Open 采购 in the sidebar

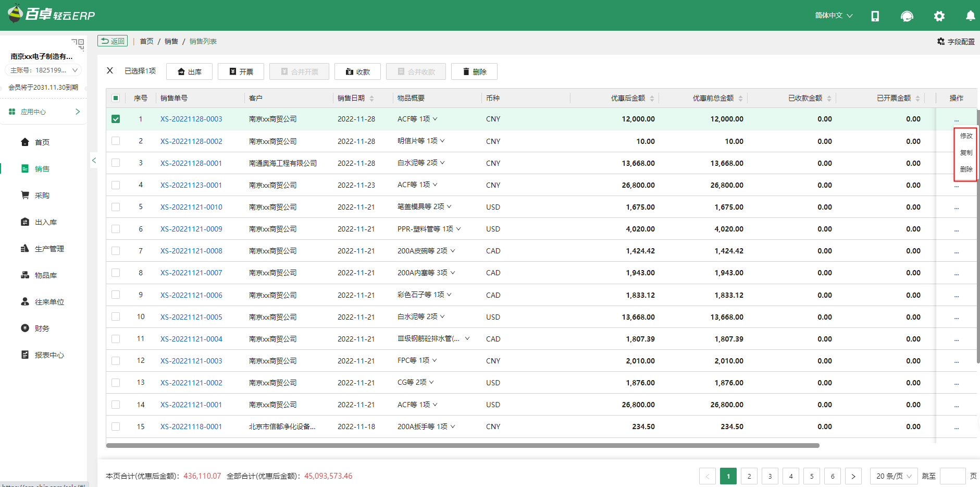point(35,196)
